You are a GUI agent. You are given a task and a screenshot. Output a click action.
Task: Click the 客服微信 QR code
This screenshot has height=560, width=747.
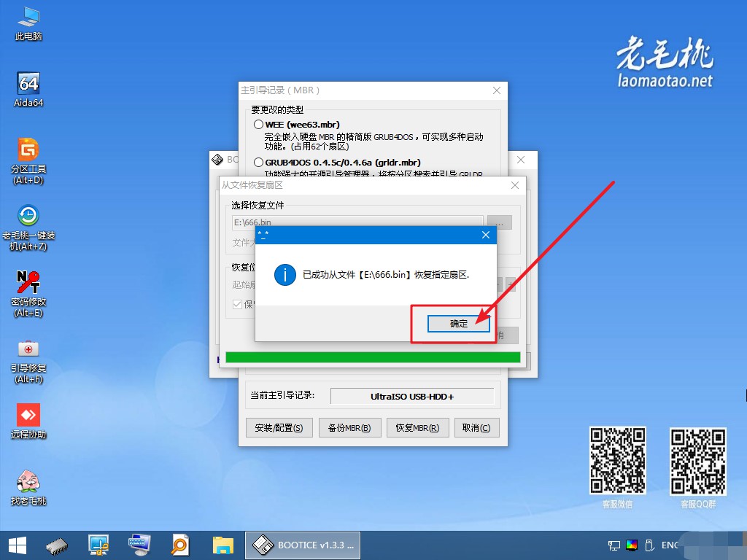pyautogui.click(x=618, y=461)
